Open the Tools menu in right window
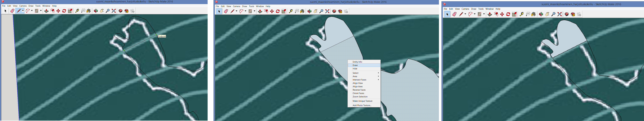Image resolution: width=644 pixels, height=121 pixels. click(x=481, y=9)
